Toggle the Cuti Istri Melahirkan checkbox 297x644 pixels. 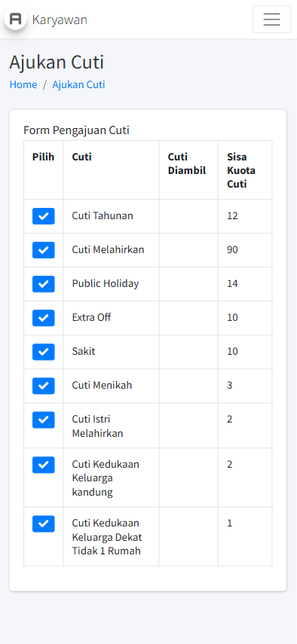coord(44,420)
